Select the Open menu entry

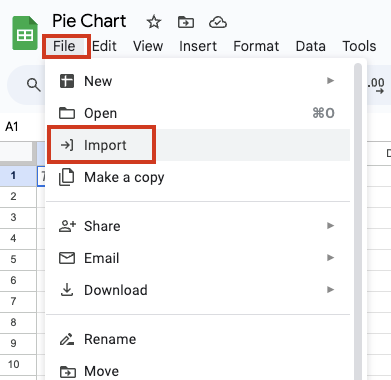(x=198, y=113)
